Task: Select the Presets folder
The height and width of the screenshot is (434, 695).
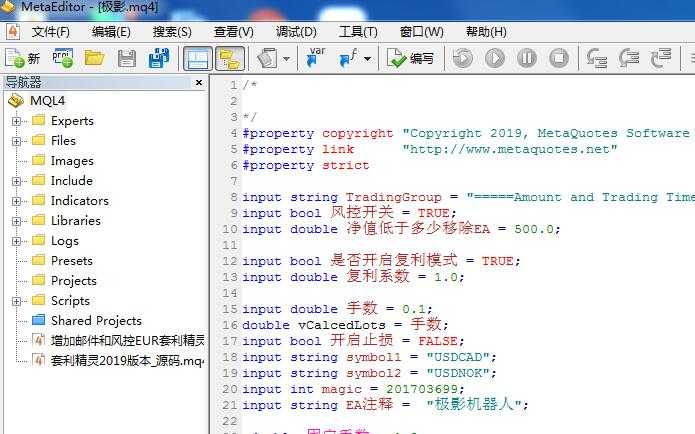Action: pos(71,261)
